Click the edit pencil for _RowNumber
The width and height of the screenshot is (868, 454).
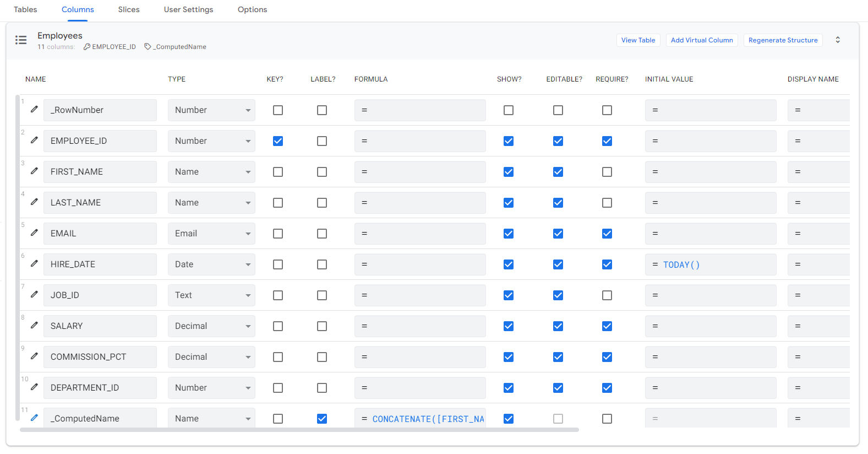[x=34, y=109]
